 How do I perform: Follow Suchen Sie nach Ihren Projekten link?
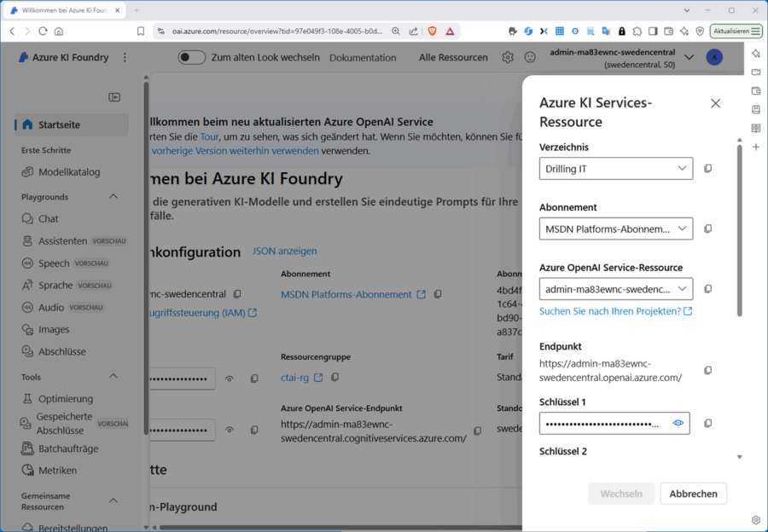(x=615, y=311)
